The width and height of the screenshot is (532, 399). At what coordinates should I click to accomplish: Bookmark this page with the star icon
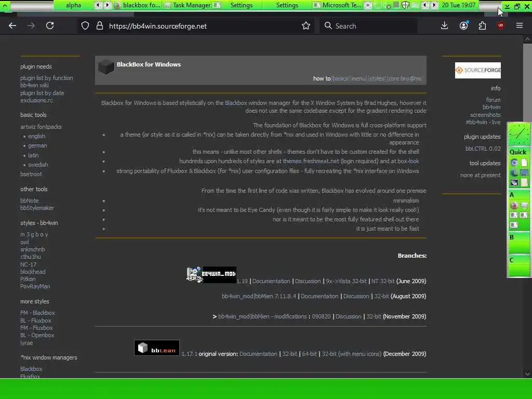pos(305,26)
